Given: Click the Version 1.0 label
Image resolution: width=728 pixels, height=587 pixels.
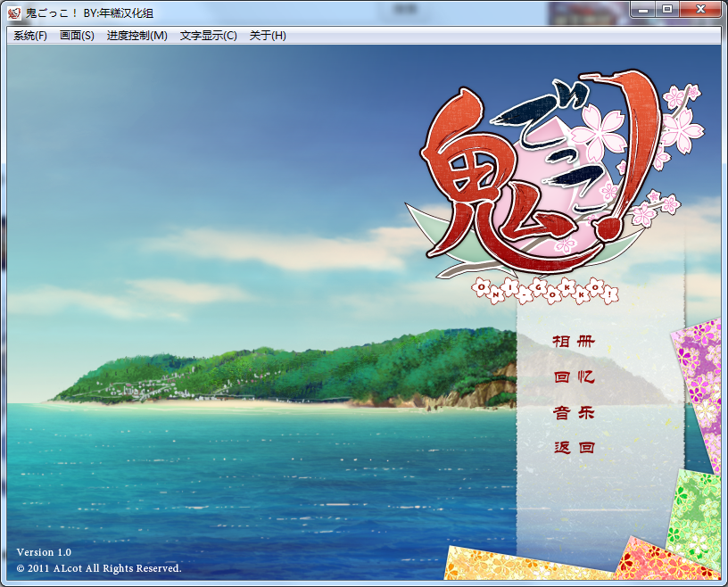Looking at the screenshot, I should click(x=44, y=552).
